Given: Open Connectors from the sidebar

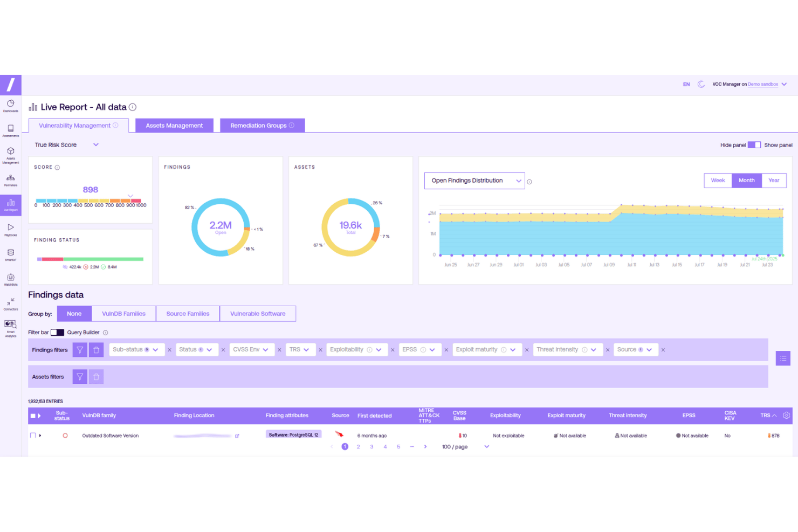Looking at the screenshot, I should [x=11, y=304].
